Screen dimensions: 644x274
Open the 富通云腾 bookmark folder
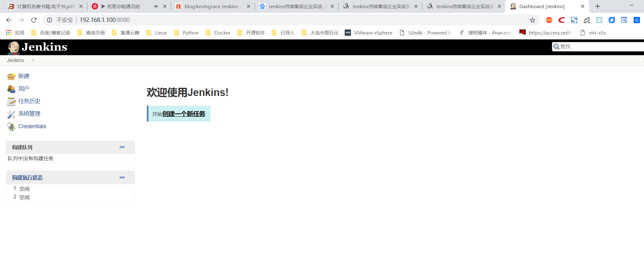coord(126,33)
